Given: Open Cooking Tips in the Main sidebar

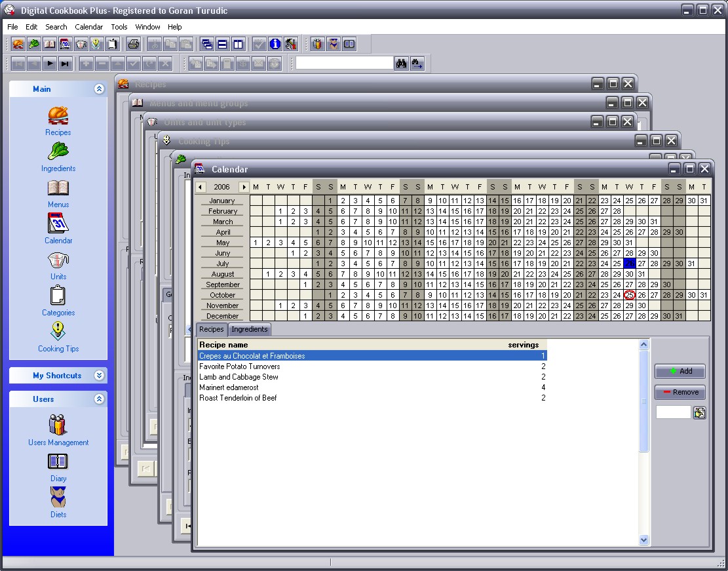Looking at the screenshot, I should pos(58,338).
